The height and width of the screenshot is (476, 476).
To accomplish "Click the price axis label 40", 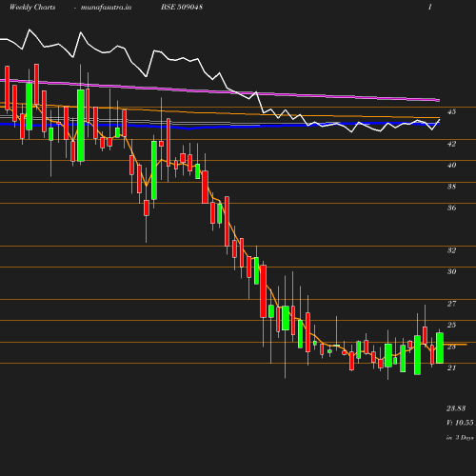I will pos(451,165).
